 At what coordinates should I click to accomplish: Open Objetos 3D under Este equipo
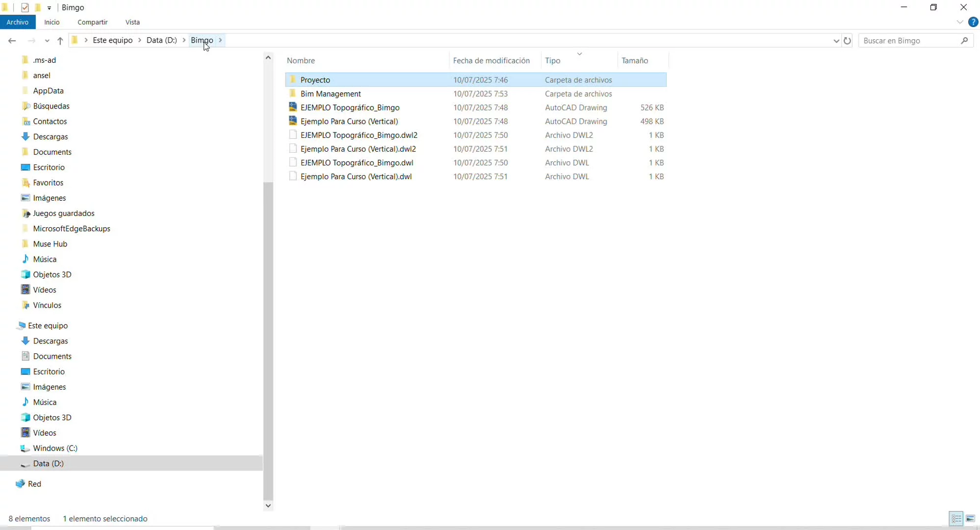click(x=52, y=417)
